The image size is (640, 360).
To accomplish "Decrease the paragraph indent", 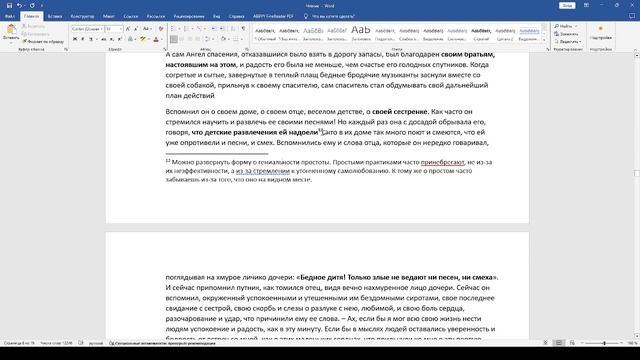I will (x=214, y=29).
